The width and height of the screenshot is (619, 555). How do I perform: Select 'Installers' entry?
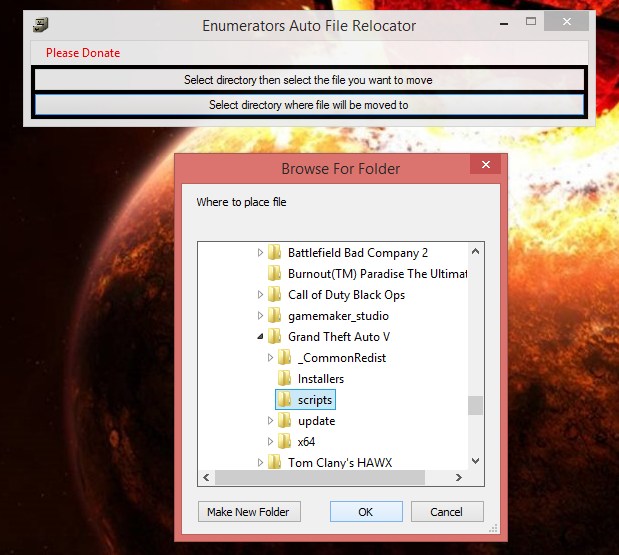coord(321,379)
